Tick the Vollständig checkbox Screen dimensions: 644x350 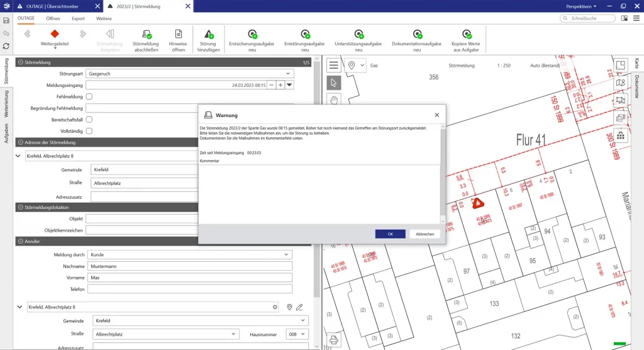(x=89, y=131)
